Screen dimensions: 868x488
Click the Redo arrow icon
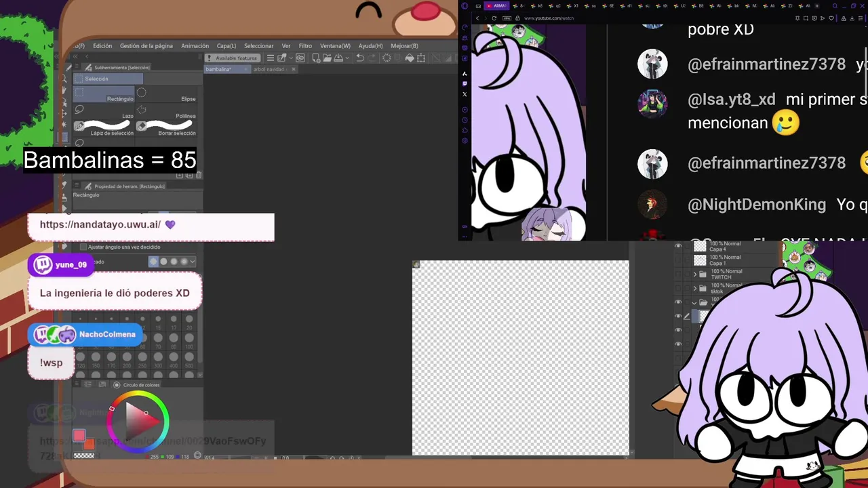coord(372,58)
